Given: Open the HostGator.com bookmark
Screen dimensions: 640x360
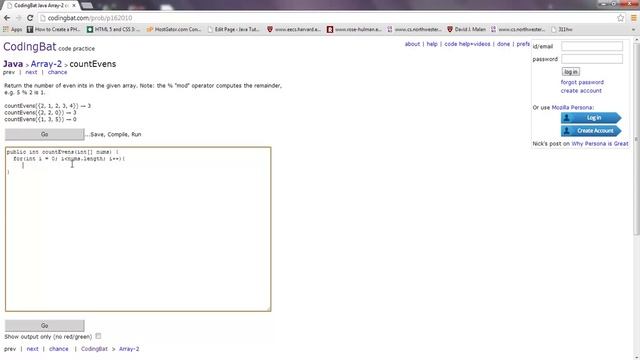Looking at the screenshot, I should point(173,29).
